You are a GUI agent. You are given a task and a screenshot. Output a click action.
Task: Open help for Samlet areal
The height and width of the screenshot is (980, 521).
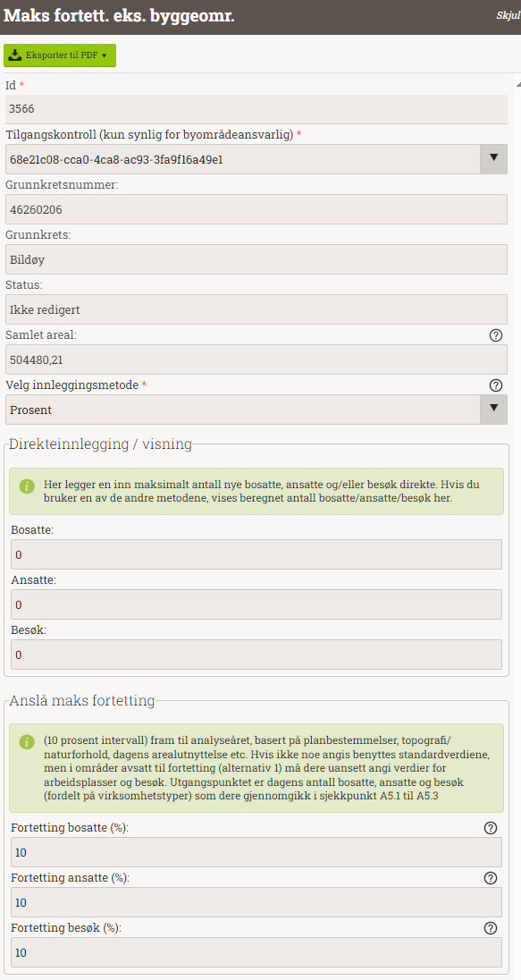(x=495, y=335)
